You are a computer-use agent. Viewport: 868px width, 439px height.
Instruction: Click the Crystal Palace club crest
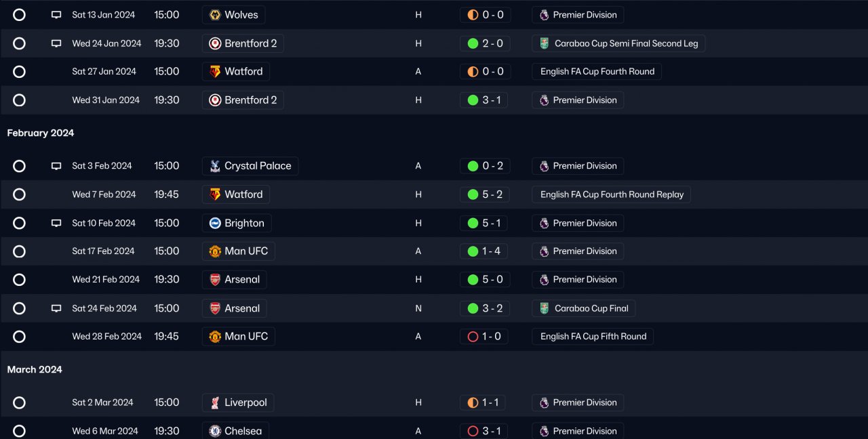(215, 166)
